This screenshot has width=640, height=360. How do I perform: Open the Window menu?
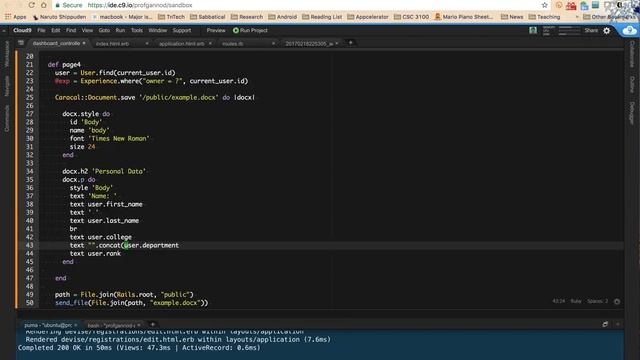coord(158,30)
